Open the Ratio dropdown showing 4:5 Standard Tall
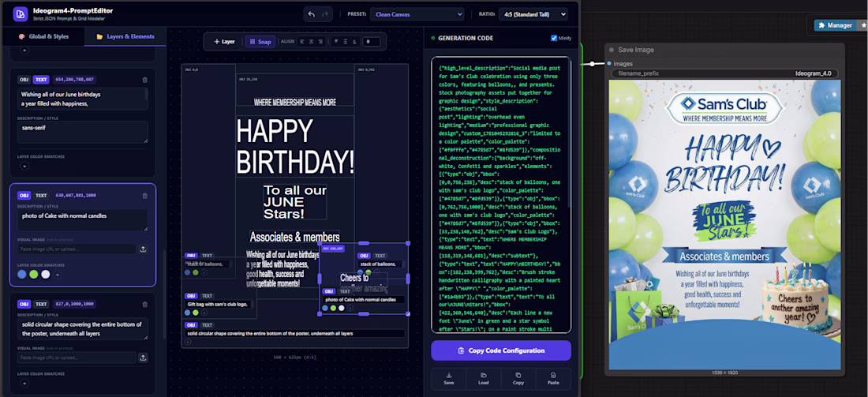This screenshot has height=397, width=868. point(533,14)
